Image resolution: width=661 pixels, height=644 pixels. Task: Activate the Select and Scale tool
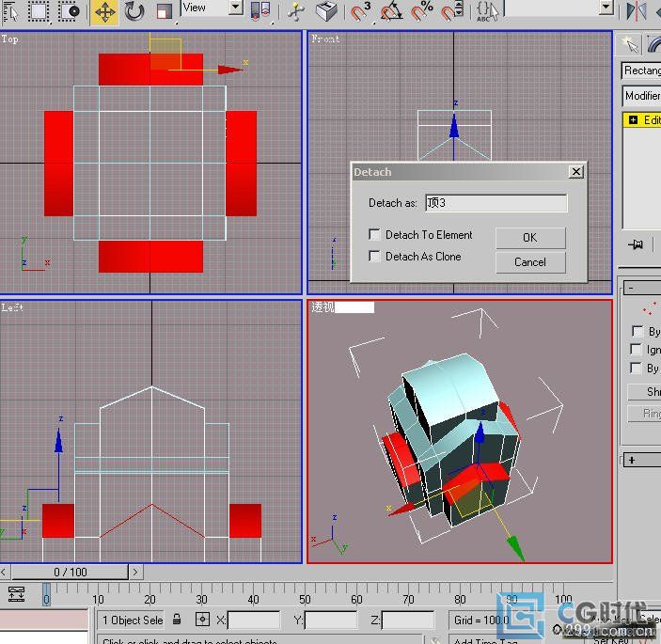click(x=164, y=11)
